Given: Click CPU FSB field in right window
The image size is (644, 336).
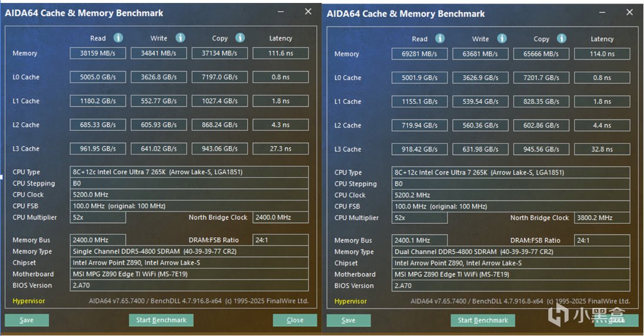Looking at the screenshot, I should click(510, 206).
